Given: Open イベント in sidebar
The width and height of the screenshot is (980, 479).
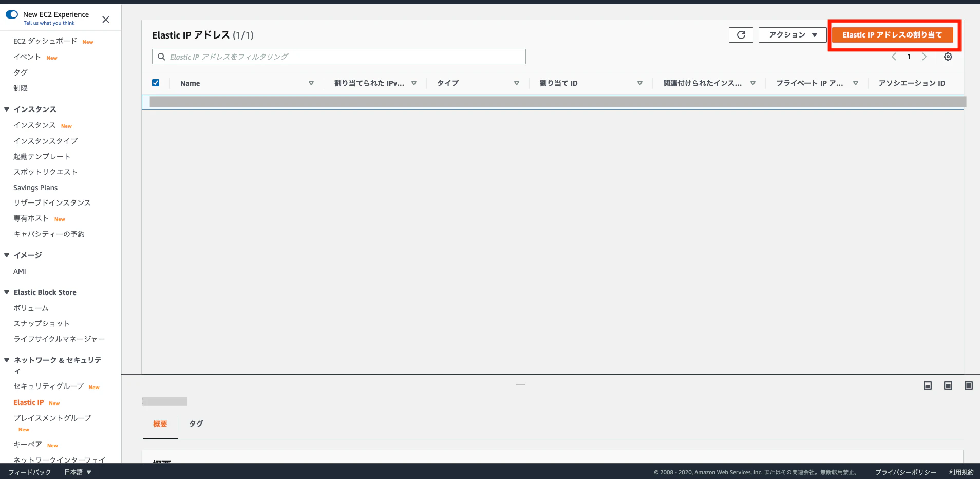Looking at the screenshot, I should (x=27, y=57).
